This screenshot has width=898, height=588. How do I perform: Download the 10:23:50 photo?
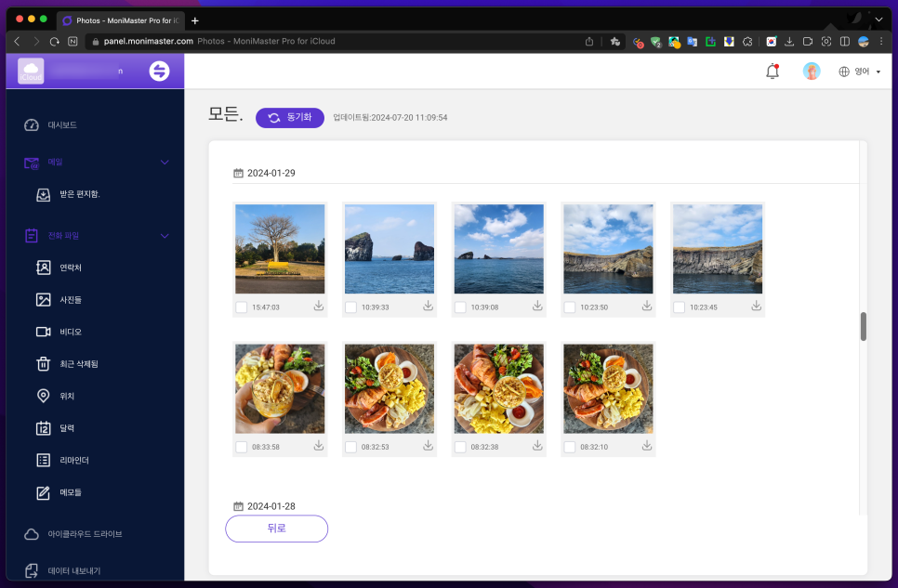[647, 307]
